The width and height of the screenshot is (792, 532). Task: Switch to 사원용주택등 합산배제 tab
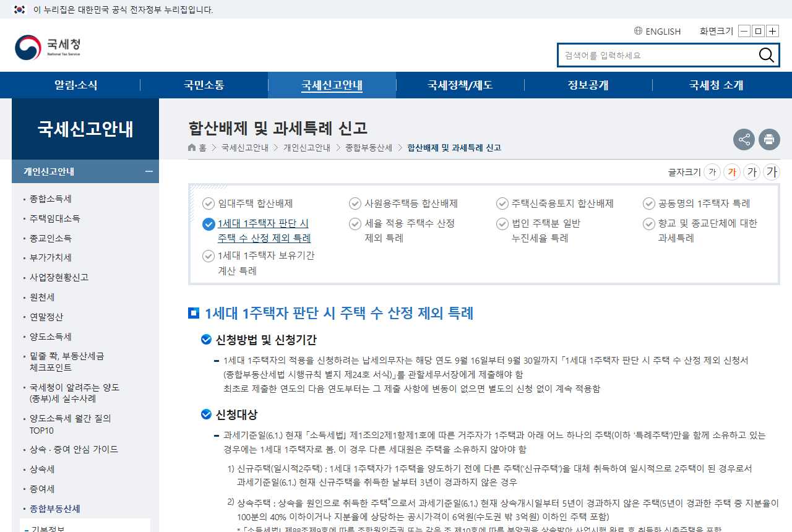[403, 204]
